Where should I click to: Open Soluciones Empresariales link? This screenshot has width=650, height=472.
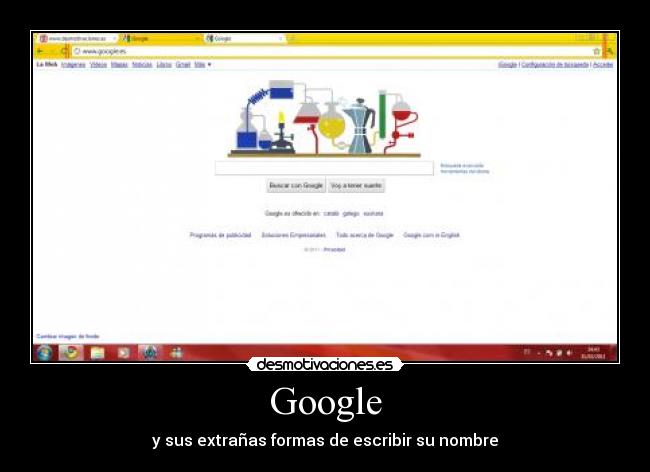pyautogui.click(x=293, y=235)
